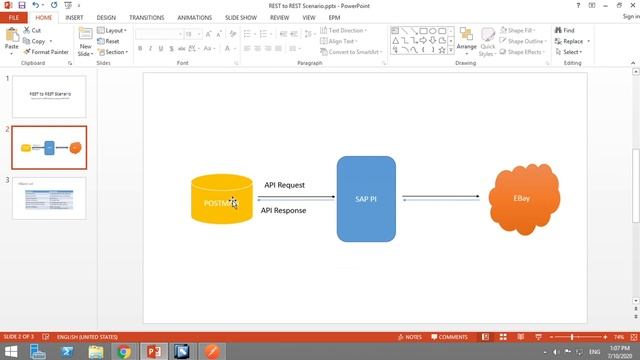Click the Undo icon in title bar
Image resolution: width=640 pixels, height=360 pixels.
pos(36,5)
